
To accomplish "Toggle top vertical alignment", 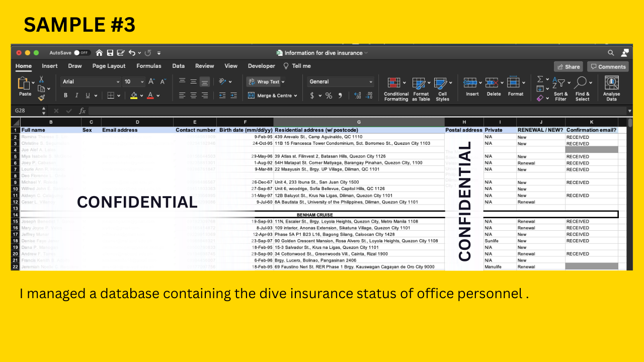I will click(182, 81).
